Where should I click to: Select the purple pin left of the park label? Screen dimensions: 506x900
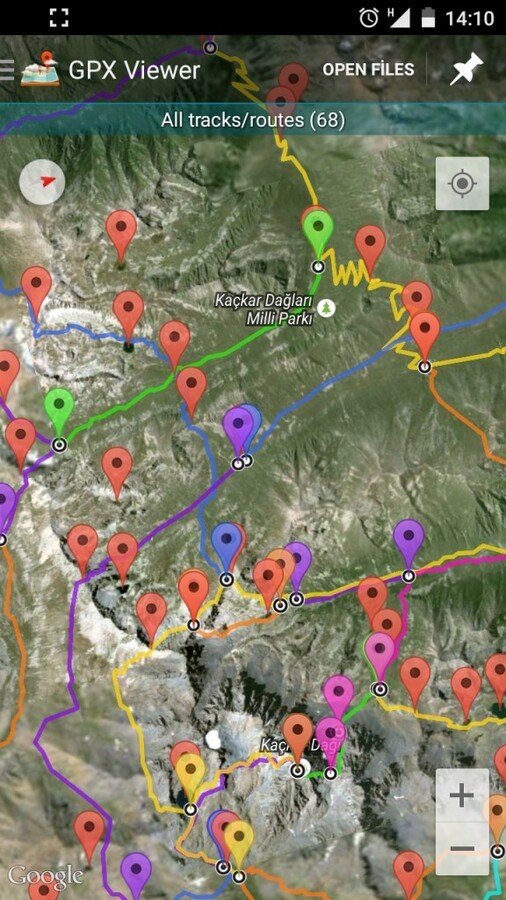tap(237, 430)
